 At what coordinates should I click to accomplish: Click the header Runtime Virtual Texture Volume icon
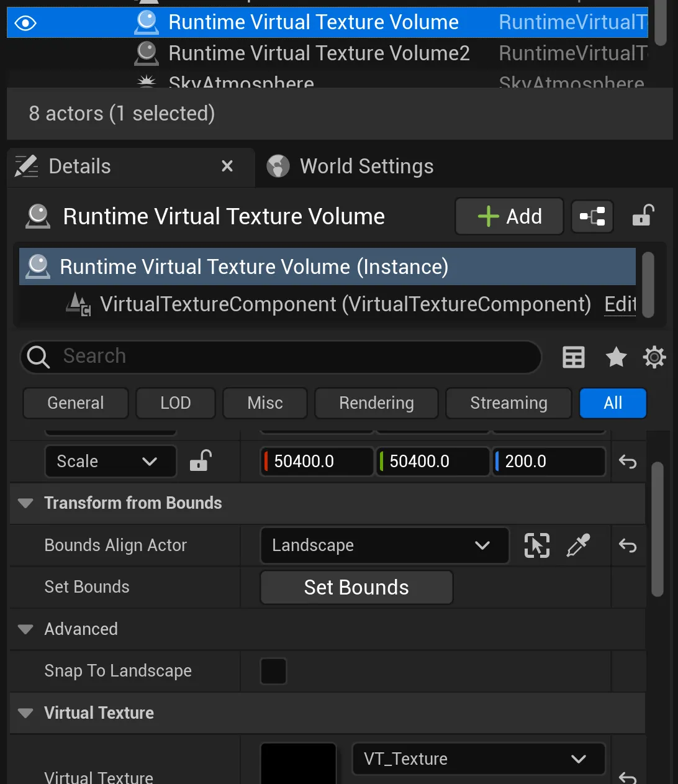pos(38,216)
